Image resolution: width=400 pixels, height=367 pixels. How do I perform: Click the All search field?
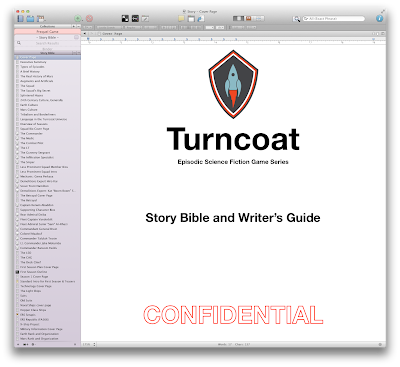[x=333, y=19]
